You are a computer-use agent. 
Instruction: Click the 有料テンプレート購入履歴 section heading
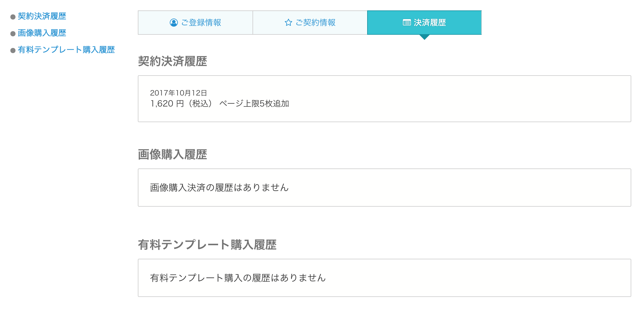(x=207, y=245)
